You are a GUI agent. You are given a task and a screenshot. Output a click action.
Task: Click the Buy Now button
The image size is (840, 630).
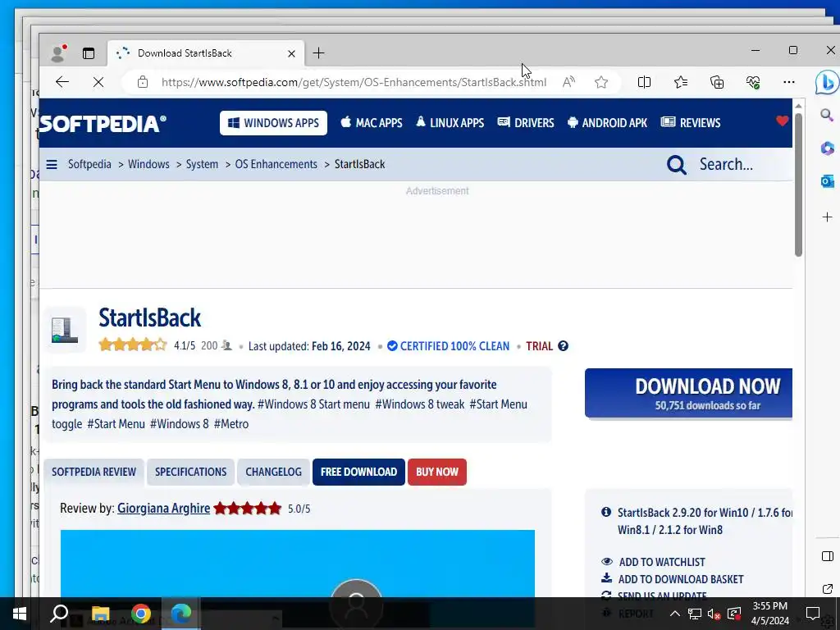[x=437, y=472]
